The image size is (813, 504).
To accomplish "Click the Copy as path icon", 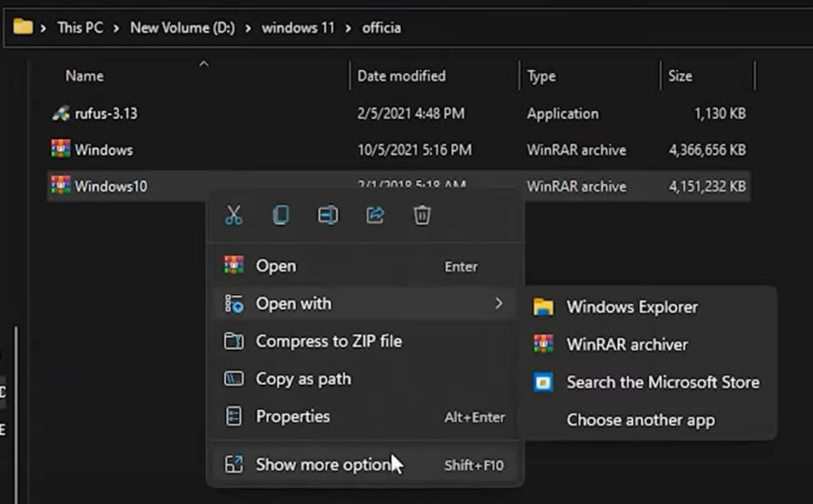I will coord(233,379).
